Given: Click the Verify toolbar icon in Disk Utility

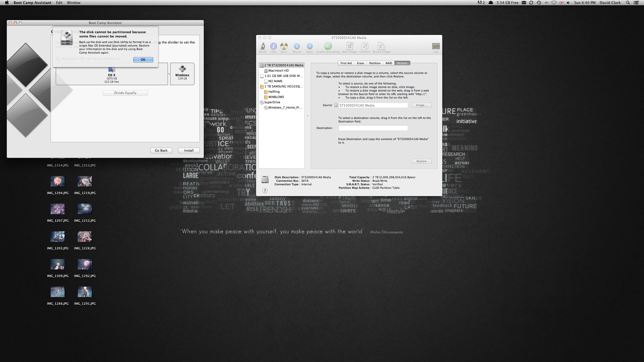Looking at the screenshot, I should 262,48.
